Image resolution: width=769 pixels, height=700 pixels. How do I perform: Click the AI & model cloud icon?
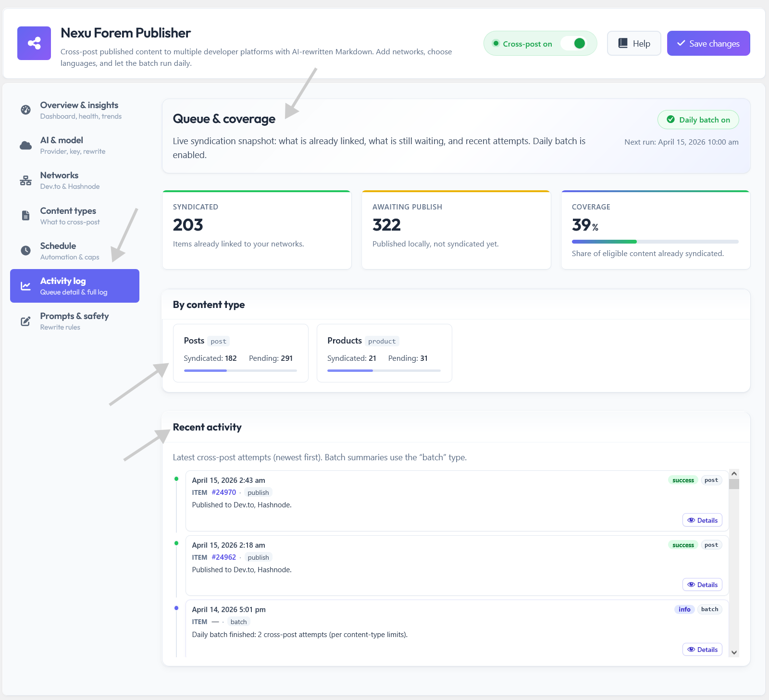coord(25,145)
